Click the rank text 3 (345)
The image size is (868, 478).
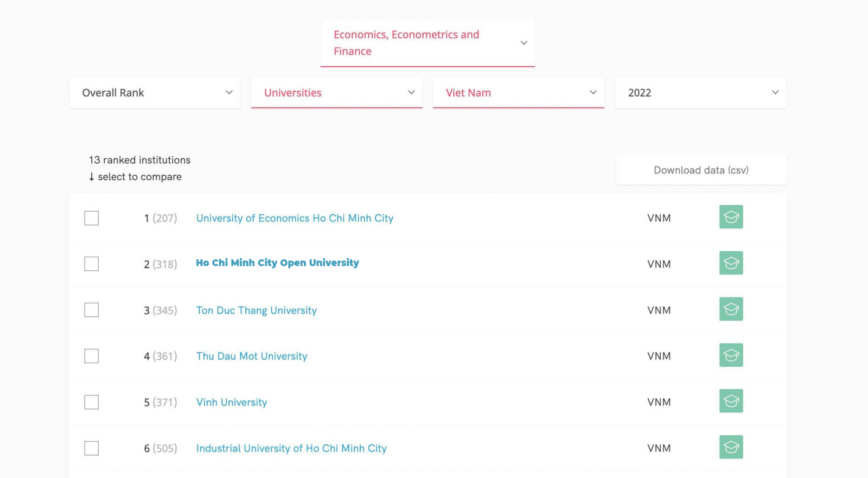pos(161,310)
